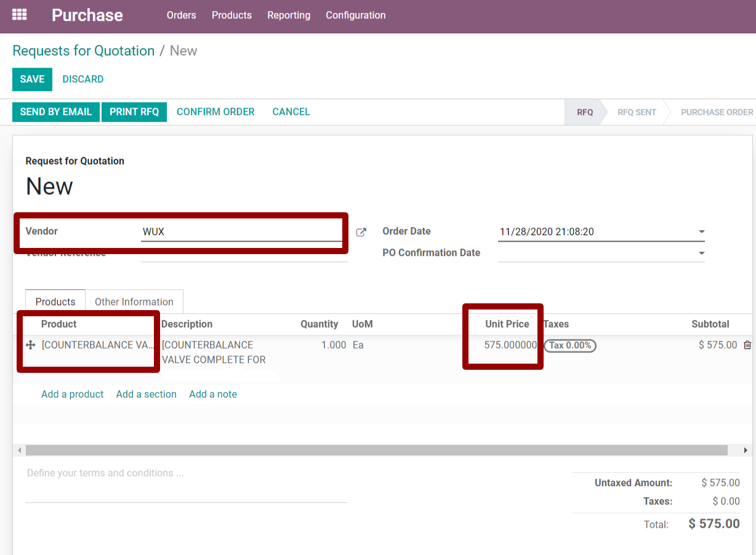Delete the product line with trash icon
Image resolution: width=756 pixels, height=555 pixels.
[x=747, y=345]
